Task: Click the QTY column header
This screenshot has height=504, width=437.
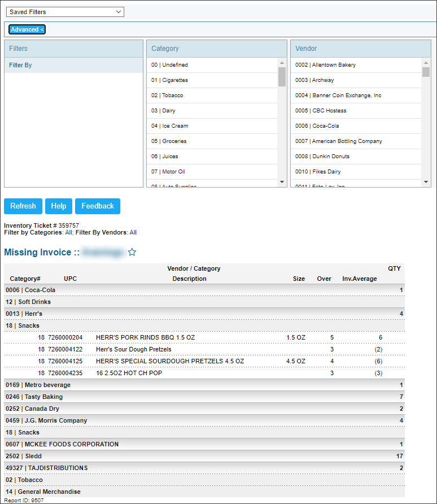Action: [x=394, y=268]
